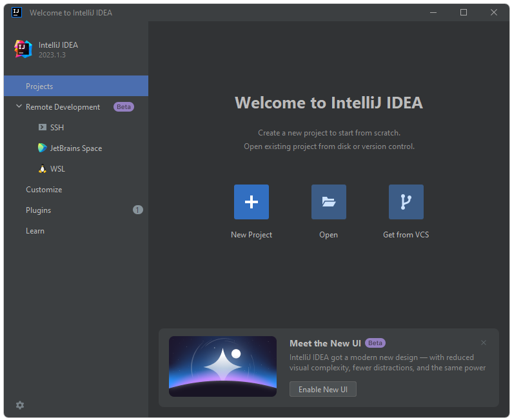The width and height of the screenshot is (512, 420).
Task: Open the Plugins tab
Action: coord(76,210)
